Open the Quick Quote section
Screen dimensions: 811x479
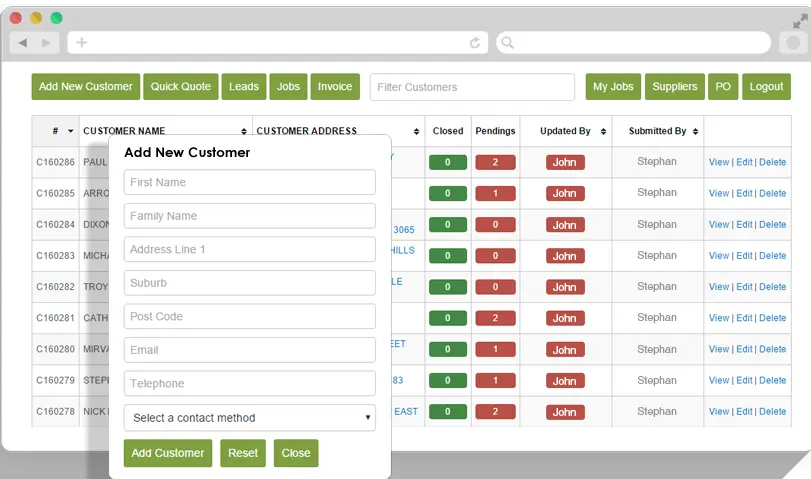click(181, 87)
